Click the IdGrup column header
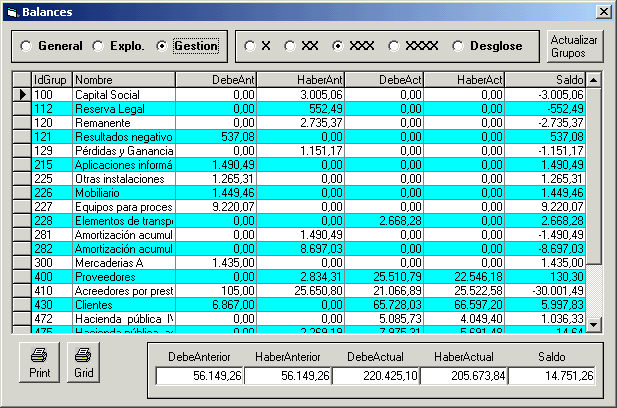This screenshot has height=408, width=617. click(51, 79)
